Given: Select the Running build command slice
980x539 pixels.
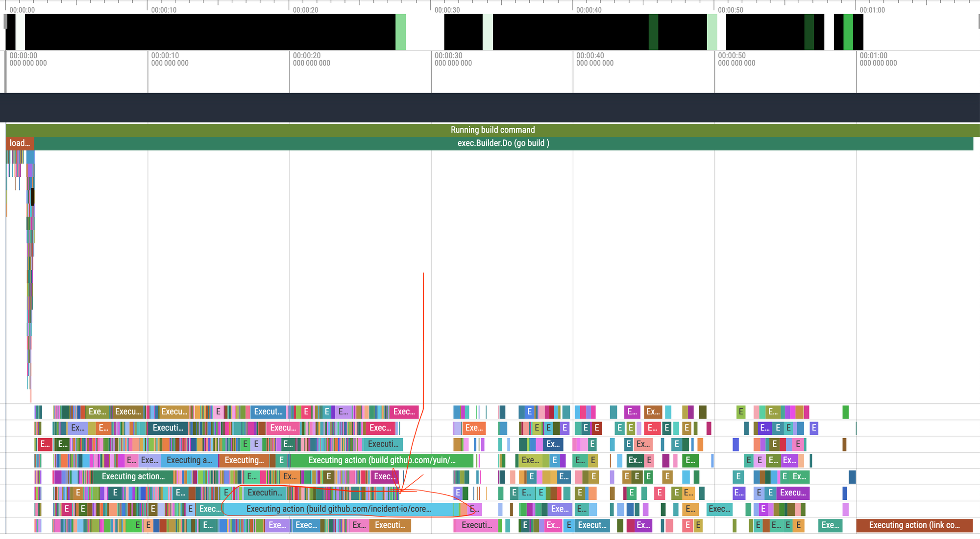Looking at the screenshot, I should point(492,130).
